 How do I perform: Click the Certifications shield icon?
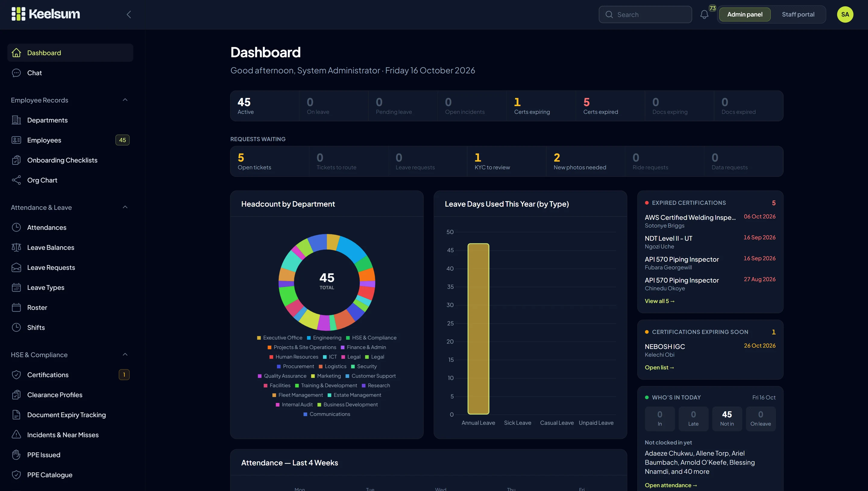pos(16,375)
